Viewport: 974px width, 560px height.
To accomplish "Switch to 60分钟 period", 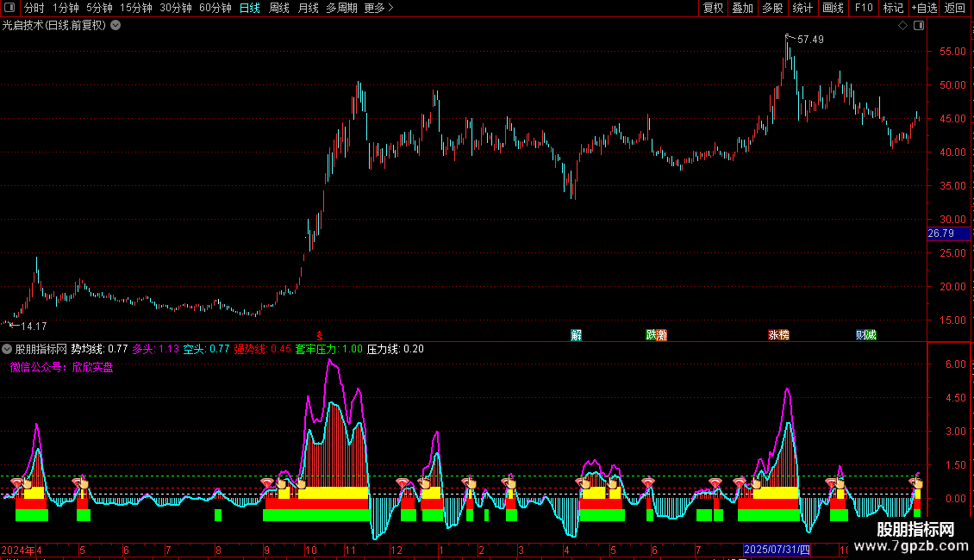I will click(215, 8).
